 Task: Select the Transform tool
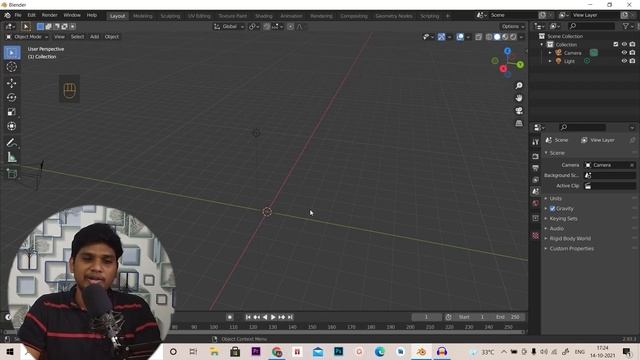tap(12, 126)
